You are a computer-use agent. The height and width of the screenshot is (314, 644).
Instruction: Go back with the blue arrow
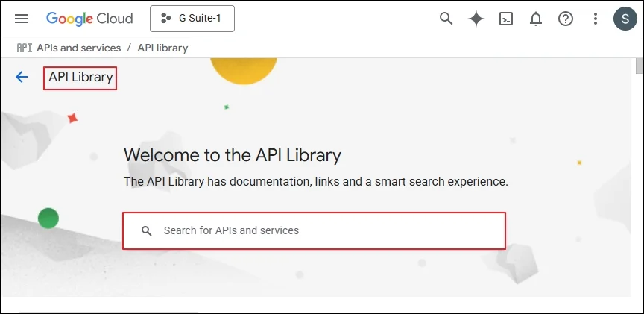(22, 77)
